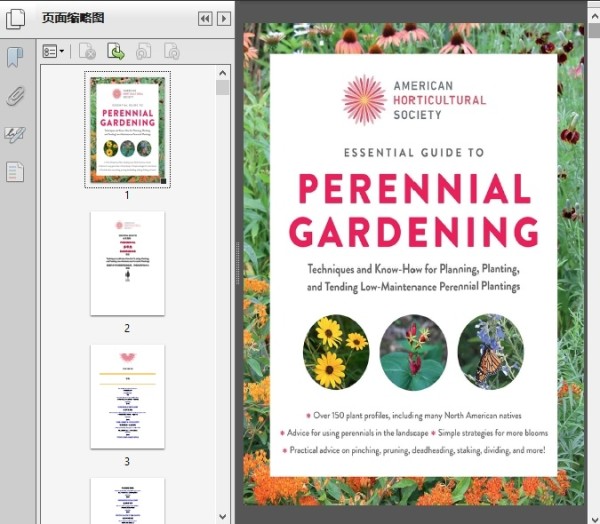Click the 'Practical advice on pinching' line
600x524 pixels.
pos(414,450)
